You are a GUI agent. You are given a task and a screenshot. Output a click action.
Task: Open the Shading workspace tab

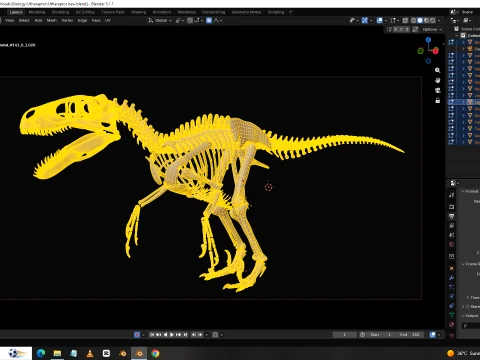138,12
